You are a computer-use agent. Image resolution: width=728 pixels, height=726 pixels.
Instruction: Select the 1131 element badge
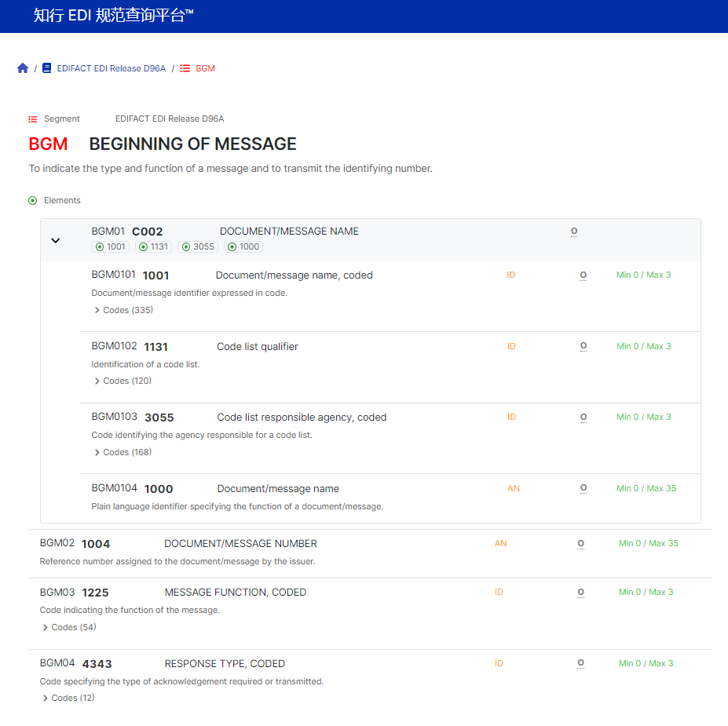tap(154, 246)
